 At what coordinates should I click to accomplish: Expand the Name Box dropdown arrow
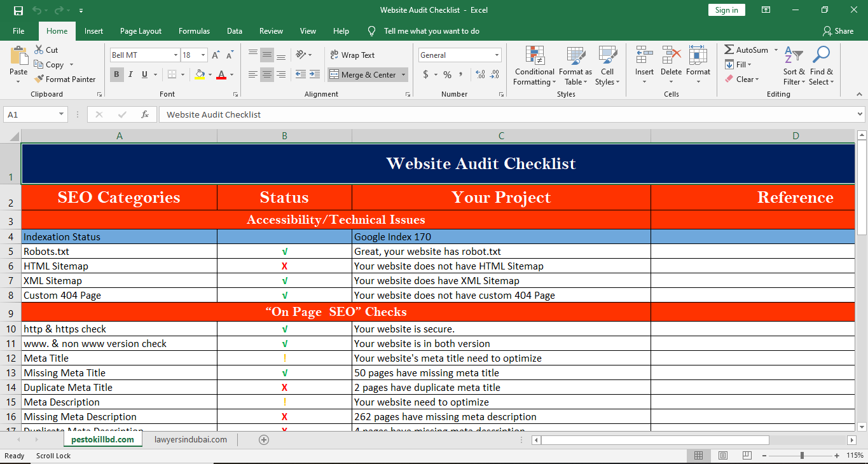tap(62, 114)
